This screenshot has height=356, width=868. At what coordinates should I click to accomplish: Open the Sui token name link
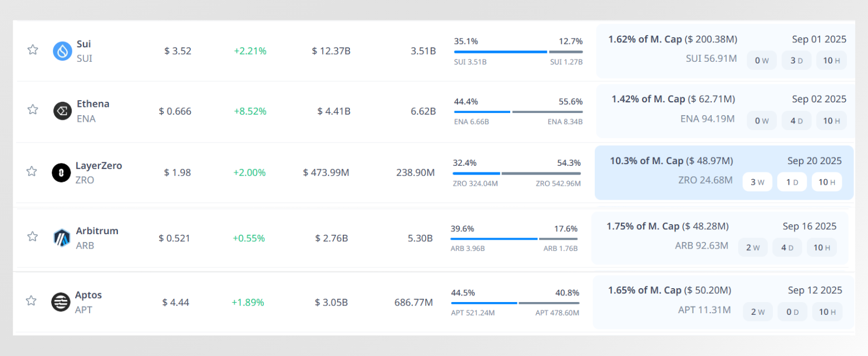84,44
